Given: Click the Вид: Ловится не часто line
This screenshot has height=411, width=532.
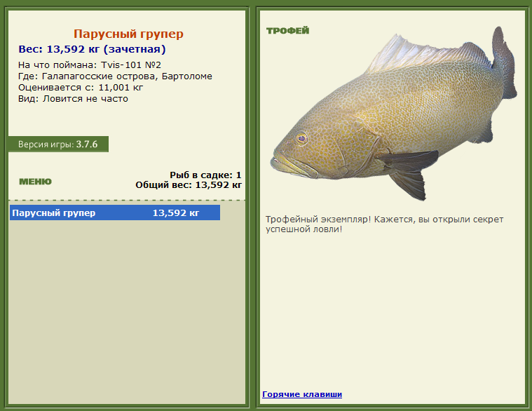Looking at the screenshot, I should tap(73, 99).
